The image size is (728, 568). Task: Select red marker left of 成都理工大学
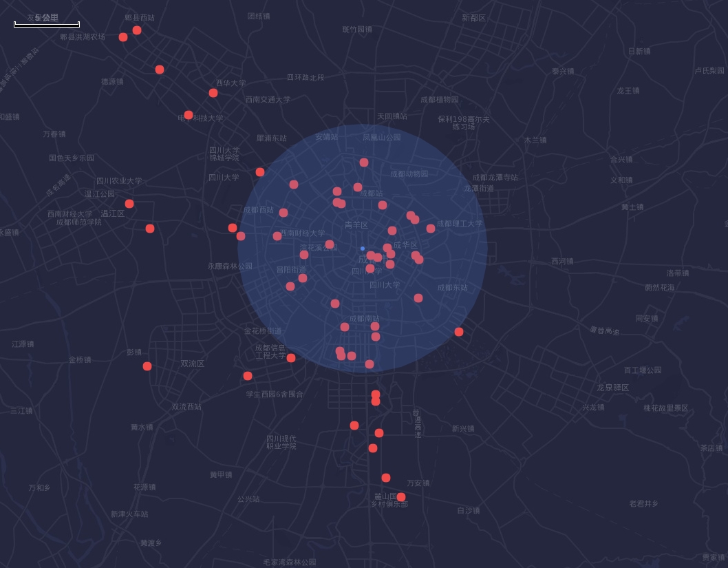pyautogui.click(x=431, y=229)
